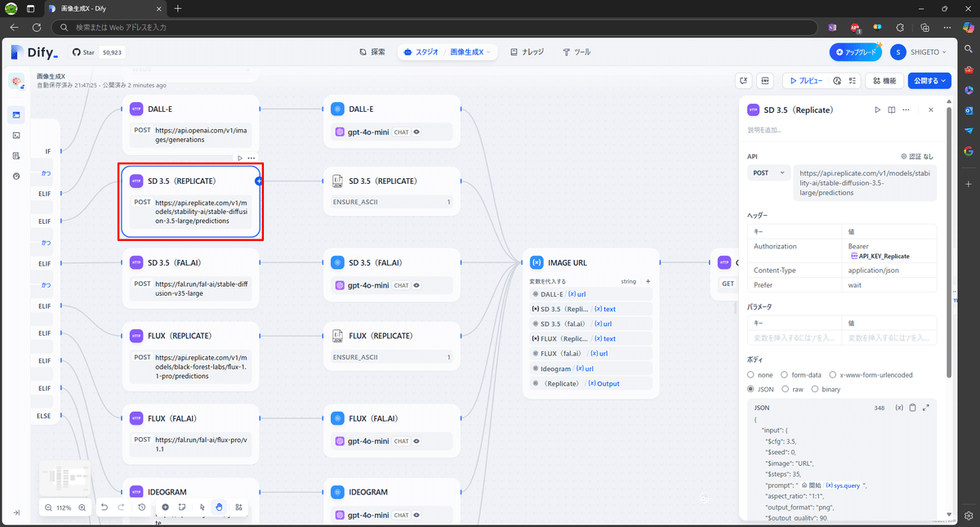Switch to pointer mode
980x527 pixels.
click(x=202, y=507)
